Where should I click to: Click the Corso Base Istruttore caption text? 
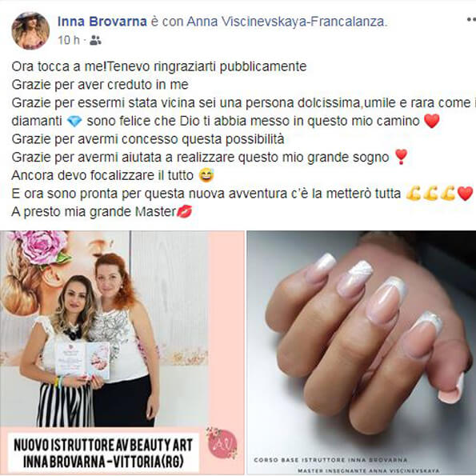pos(331,460)
